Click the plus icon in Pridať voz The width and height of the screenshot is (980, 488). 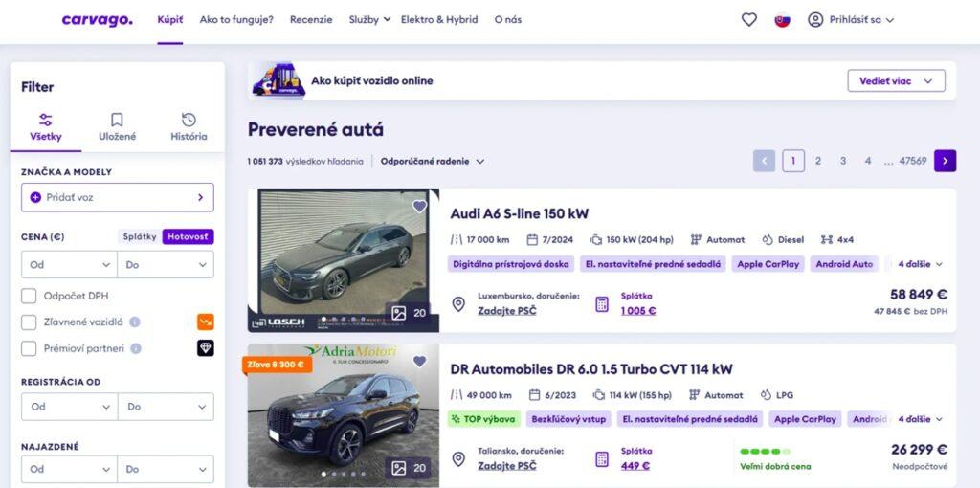(35, 197)
